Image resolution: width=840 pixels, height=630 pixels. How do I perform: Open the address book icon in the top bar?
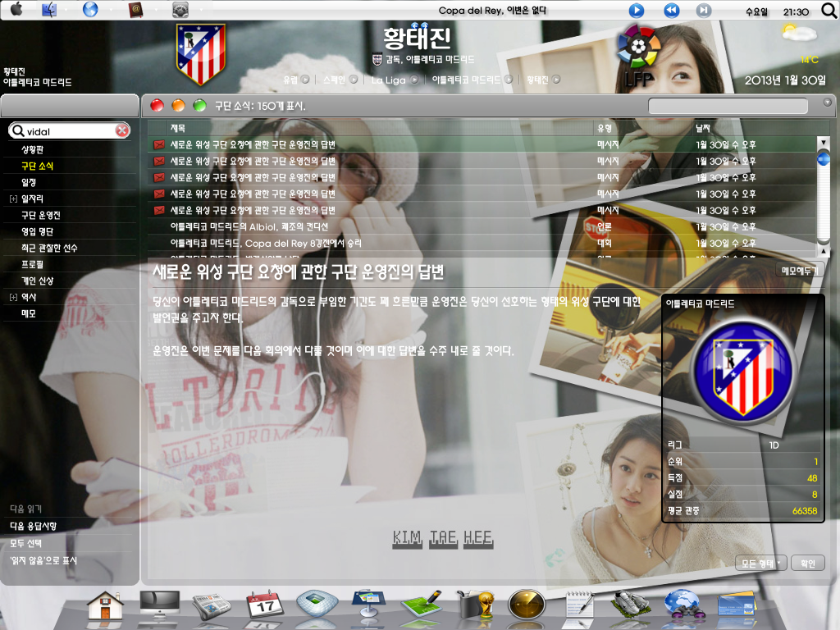coord(135,10)
